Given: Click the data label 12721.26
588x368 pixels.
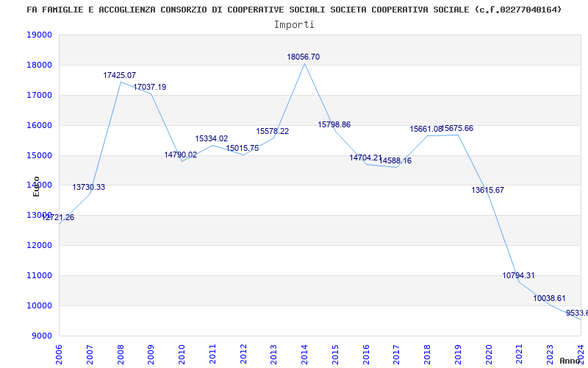Looking at the screenshot, I should pos(58,217).
